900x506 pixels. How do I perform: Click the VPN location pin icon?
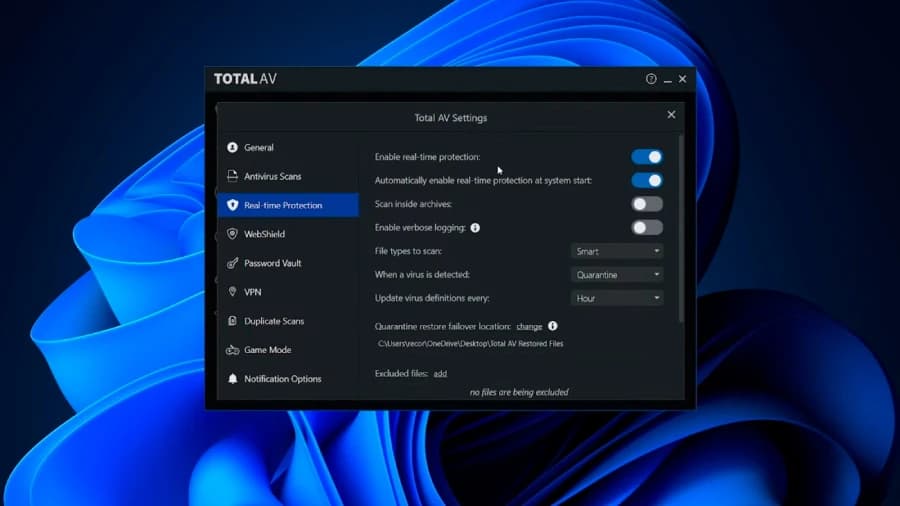pos(232,291)
